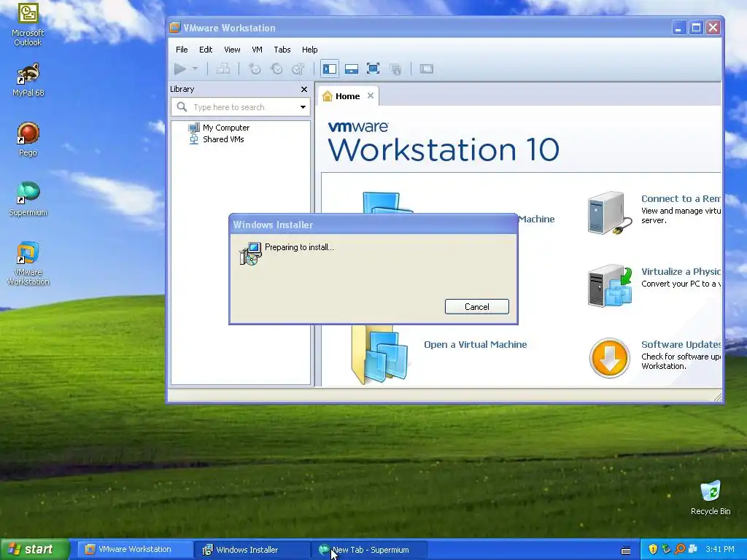Click the Power On play toolbar button
Screen dimensions: 747x560
pyautogui.click(x=180, y=69)
